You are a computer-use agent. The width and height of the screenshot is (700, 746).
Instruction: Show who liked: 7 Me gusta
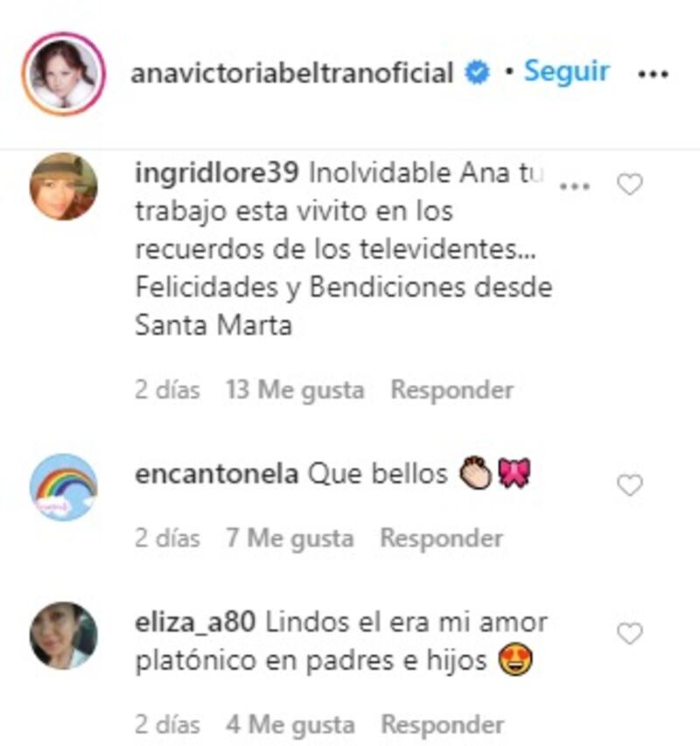point(290,539)
